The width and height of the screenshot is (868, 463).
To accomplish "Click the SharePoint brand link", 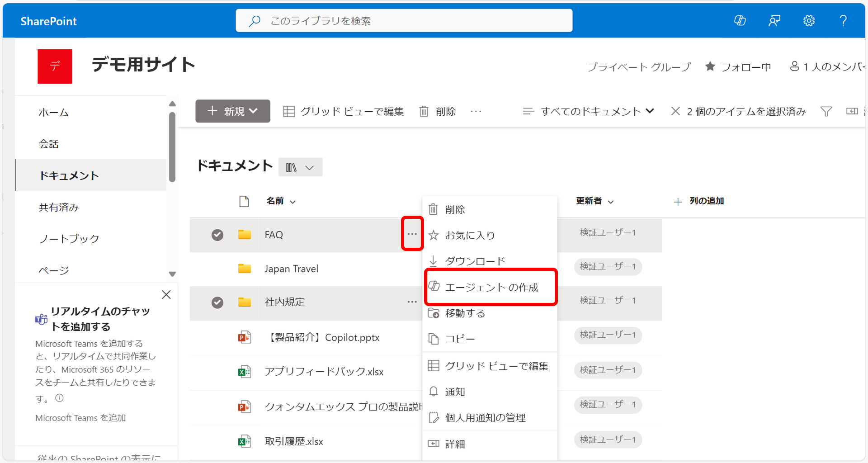I will 48,21.
